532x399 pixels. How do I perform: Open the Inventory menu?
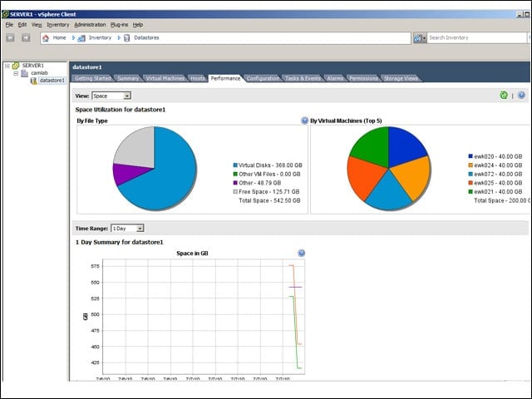coord(57,25)
